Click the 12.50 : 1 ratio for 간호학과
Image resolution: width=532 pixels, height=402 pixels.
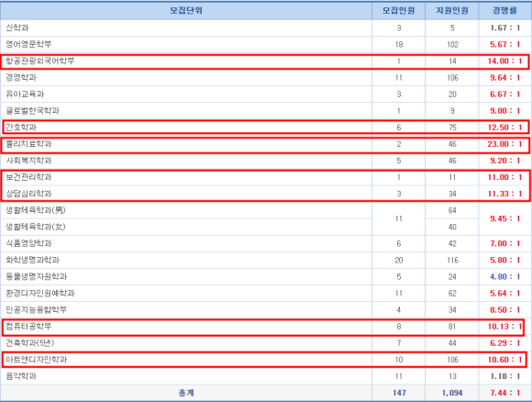click(x=504, y=128)
